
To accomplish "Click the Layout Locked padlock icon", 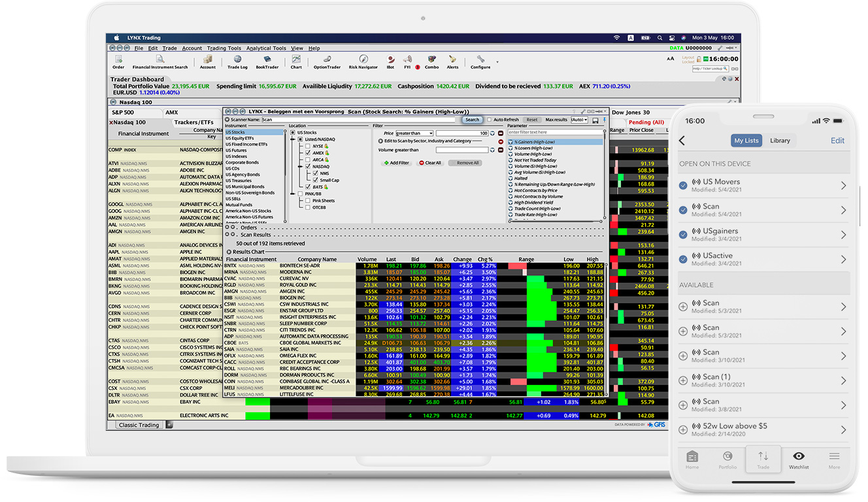I will 700,59.
